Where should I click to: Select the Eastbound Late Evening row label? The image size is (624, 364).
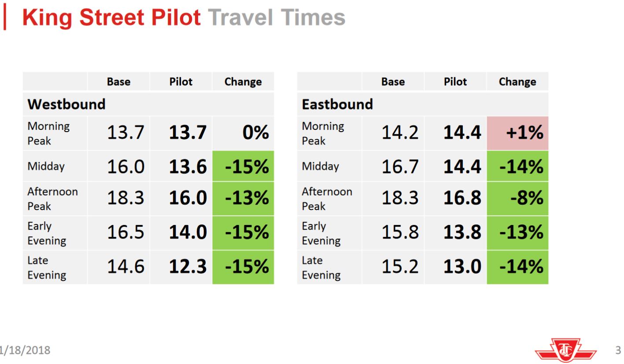[x=321, y=268]
